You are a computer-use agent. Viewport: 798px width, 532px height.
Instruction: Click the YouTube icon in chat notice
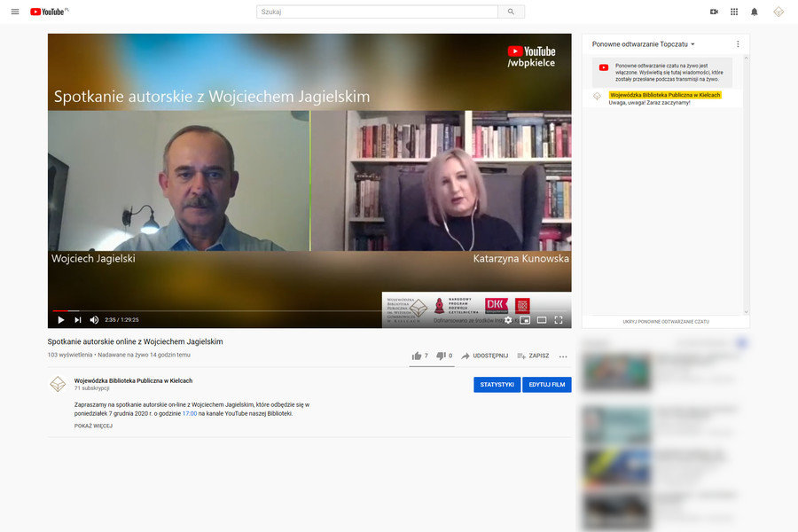pyautogui.click(x=604, y=67)
